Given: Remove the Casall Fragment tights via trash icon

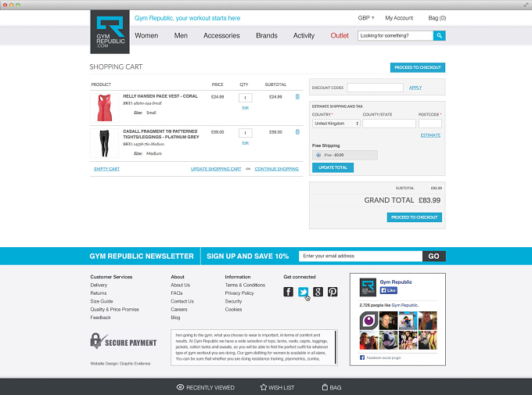Looking at the screenshot, I should (x=297, y=132).
